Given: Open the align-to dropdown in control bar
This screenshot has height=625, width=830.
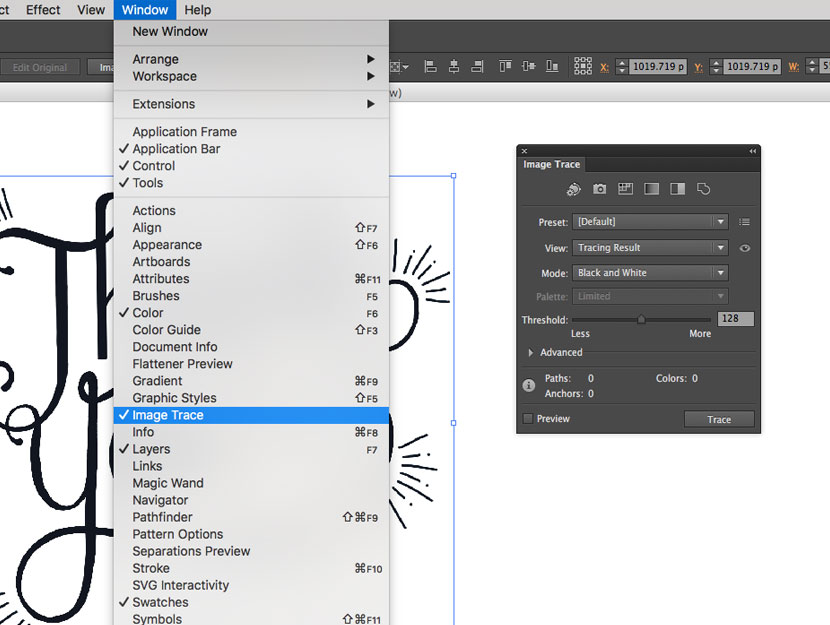Looking at the screenshot, I should [400, 67].
